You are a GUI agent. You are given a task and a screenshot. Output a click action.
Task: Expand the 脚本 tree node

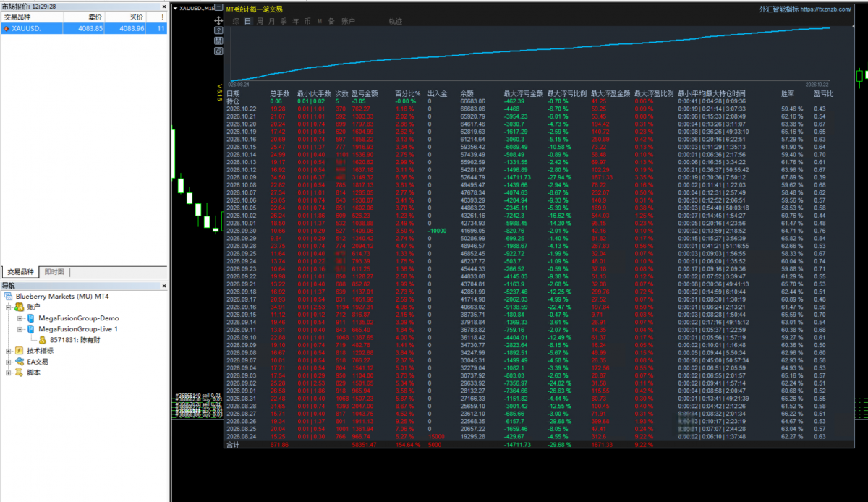pos(9,373)
